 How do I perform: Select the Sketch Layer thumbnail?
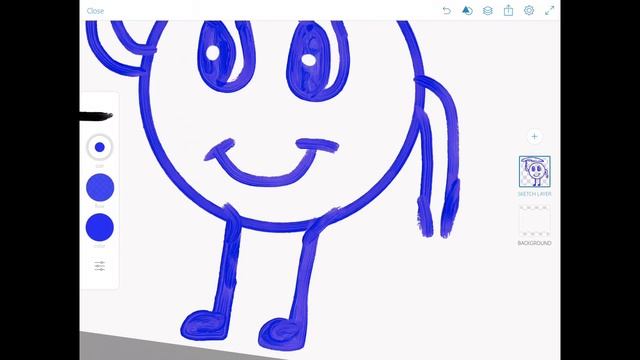point(535,171)
